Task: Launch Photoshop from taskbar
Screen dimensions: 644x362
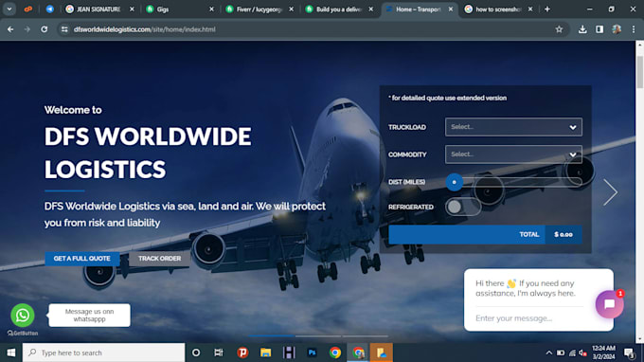Action: pos(313,353)
